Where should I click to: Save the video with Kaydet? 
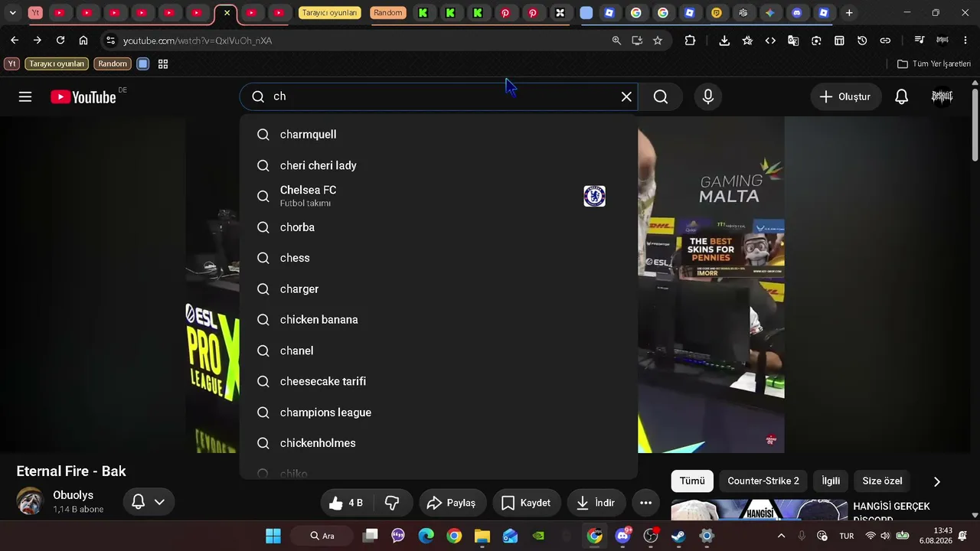526,503
